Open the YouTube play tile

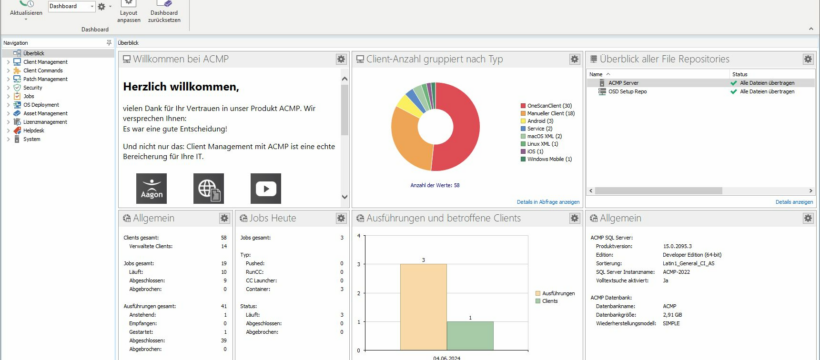tap(266, 188)
